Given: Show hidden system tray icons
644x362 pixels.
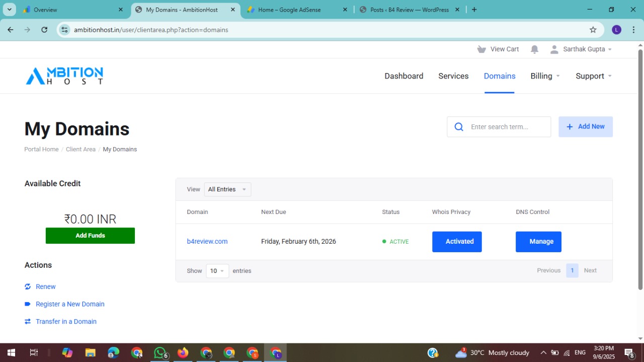Looking at the screenshot, I should (x=543, y=352).
